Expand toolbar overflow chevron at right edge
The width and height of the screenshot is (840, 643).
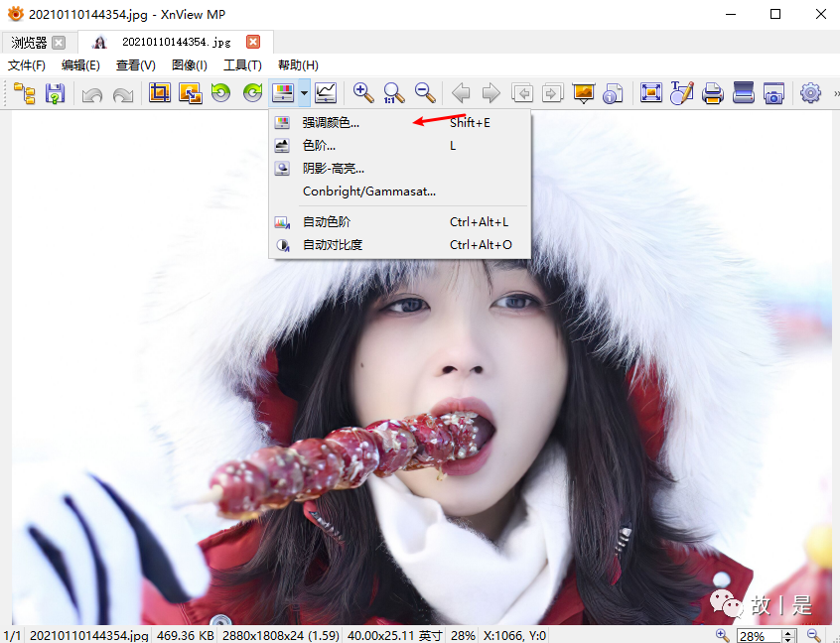(x=835, y=93)
